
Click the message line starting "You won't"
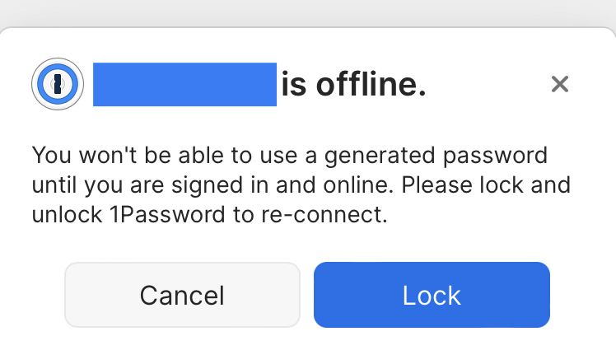(288, 155)
